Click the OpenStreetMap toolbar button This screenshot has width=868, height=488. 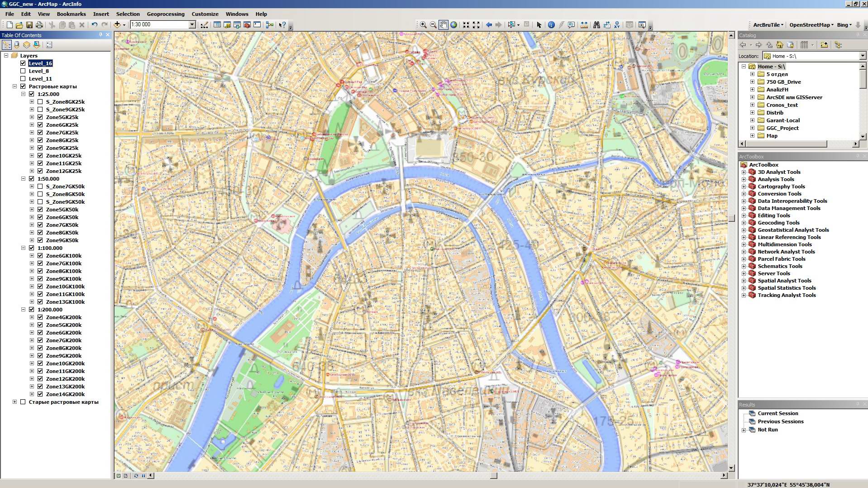811,25
